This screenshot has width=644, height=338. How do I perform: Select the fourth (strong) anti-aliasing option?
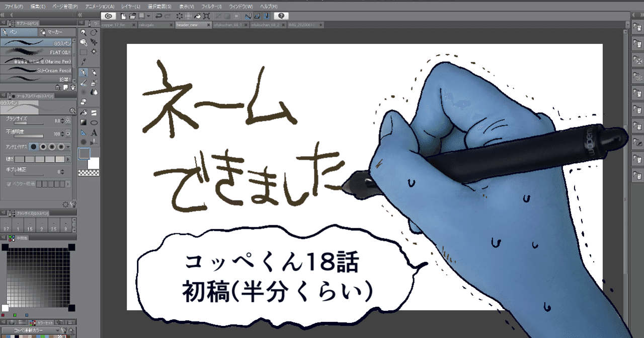click(x=61, y=147)
